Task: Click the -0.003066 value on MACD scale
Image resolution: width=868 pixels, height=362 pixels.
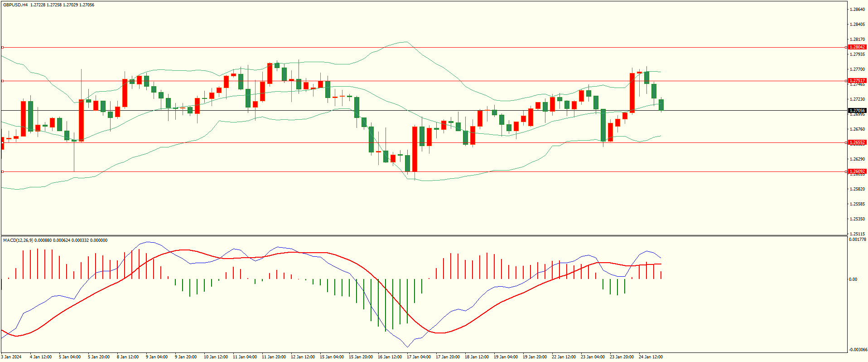Action: [857, 349]
